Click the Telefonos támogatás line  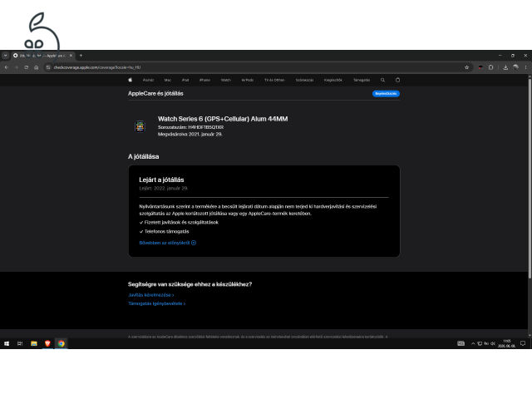[x=165, y=232]
